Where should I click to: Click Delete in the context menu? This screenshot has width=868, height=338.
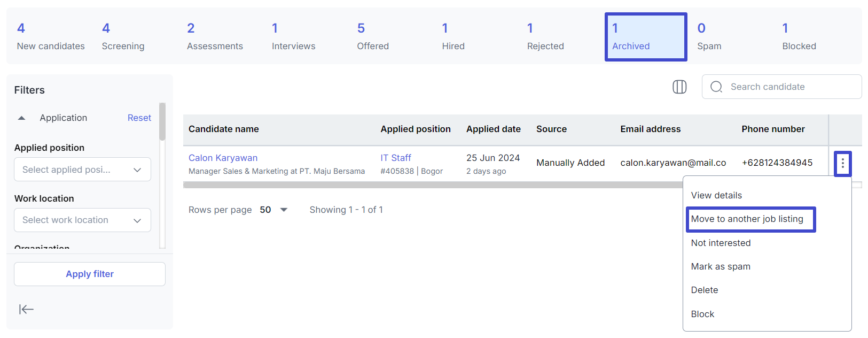[x=705, y=290]
